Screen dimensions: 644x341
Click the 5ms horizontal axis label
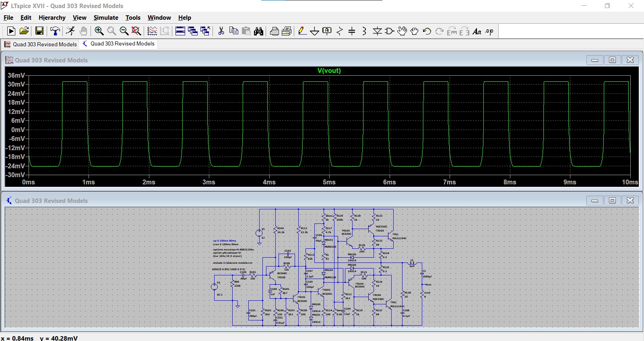point(329,182)
